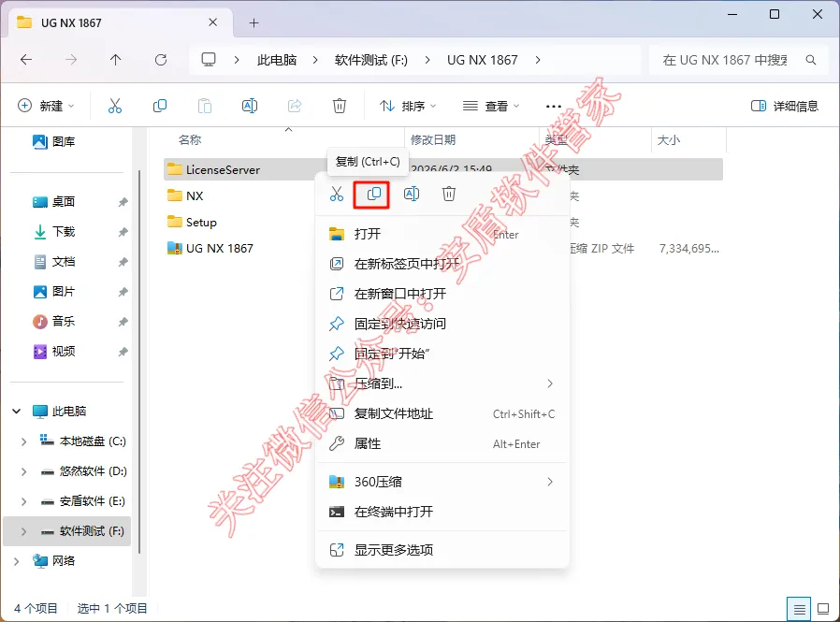The height and width of the screenshot is (622, 840).
Task: Unpin 图片 from quick access
Action: tap(123, 292)
